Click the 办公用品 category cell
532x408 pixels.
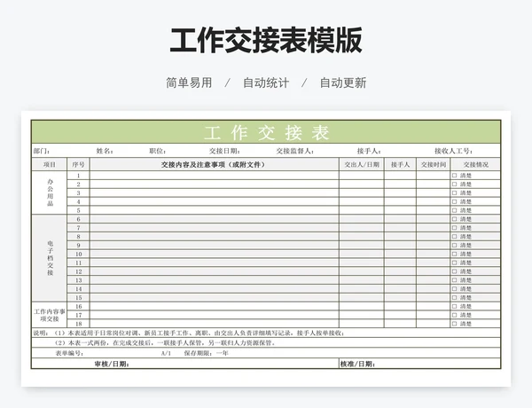coord(50,192)
